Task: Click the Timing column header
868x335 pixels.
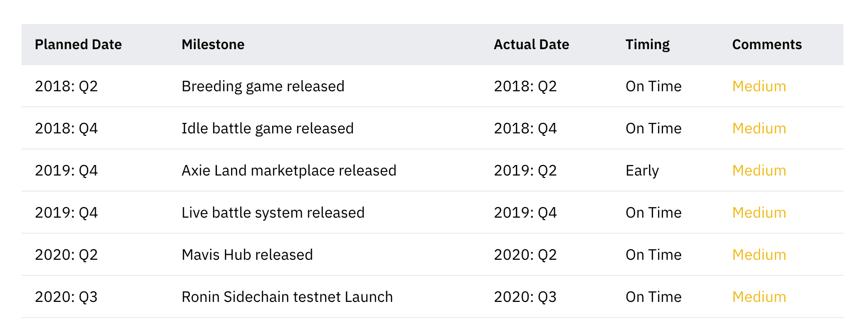Action: (x=647, y=45)
